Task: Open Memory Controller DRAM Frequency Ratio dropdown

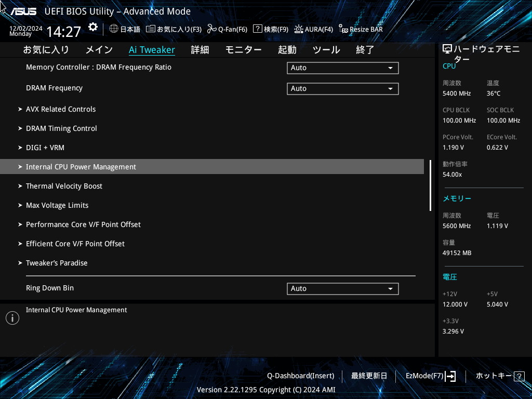Action: tap(343, 68)
